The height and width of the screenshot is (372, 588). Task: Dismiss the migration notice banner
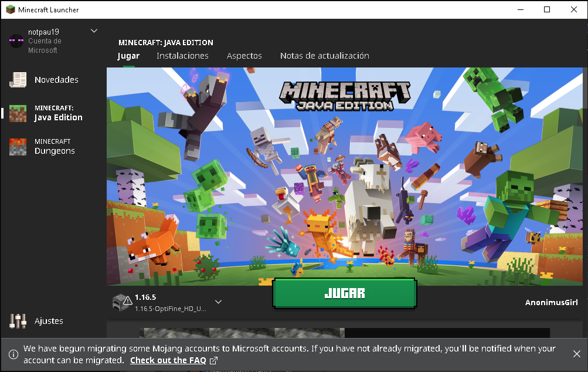[577, 354]
